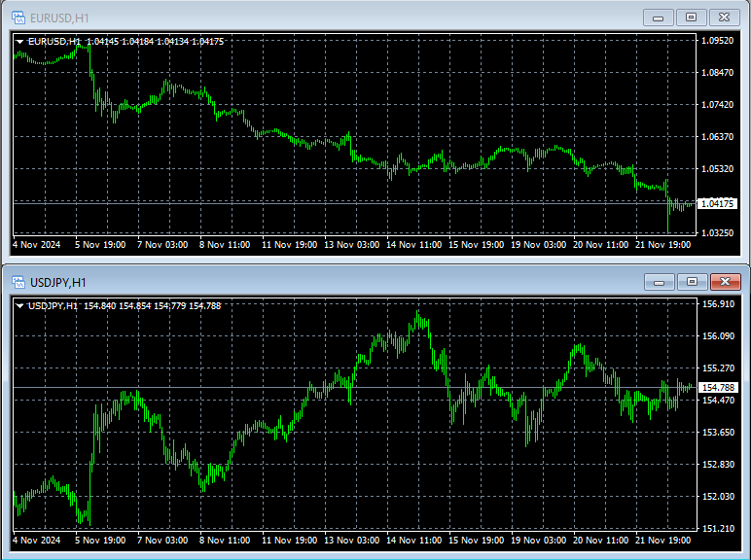Click USDJPY price scale value 153.650
Viewport: 751px width, 560px height.
pyautogui.click(x=718, y=433)
